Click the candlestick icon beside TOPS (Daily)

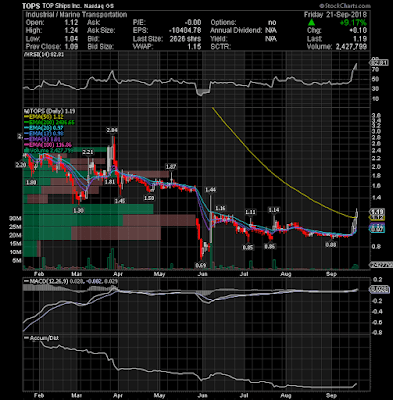tap(25, 111)
